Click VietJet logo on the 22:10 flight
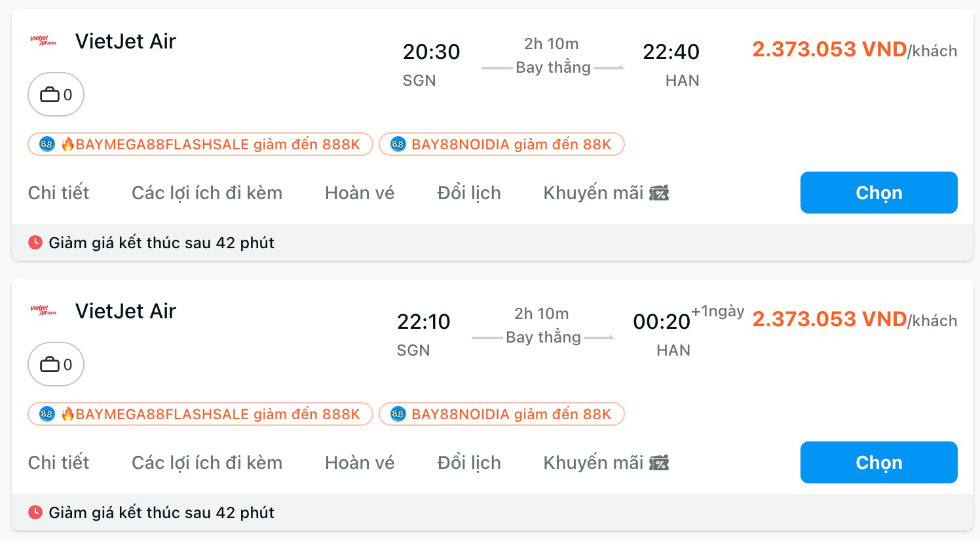Viewport: 980px width, 541px height. pyautogui.click(x=43, y=310)
